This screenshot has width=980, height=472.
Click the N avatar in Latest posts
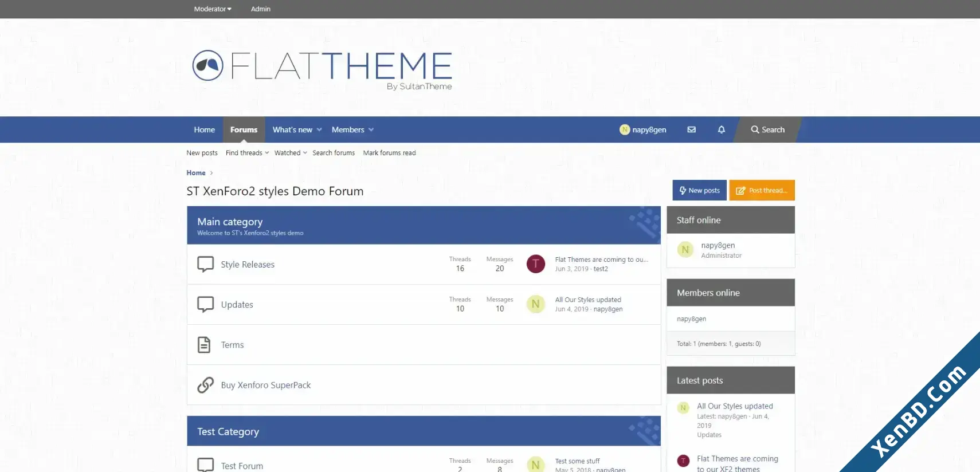pos(683,408)
